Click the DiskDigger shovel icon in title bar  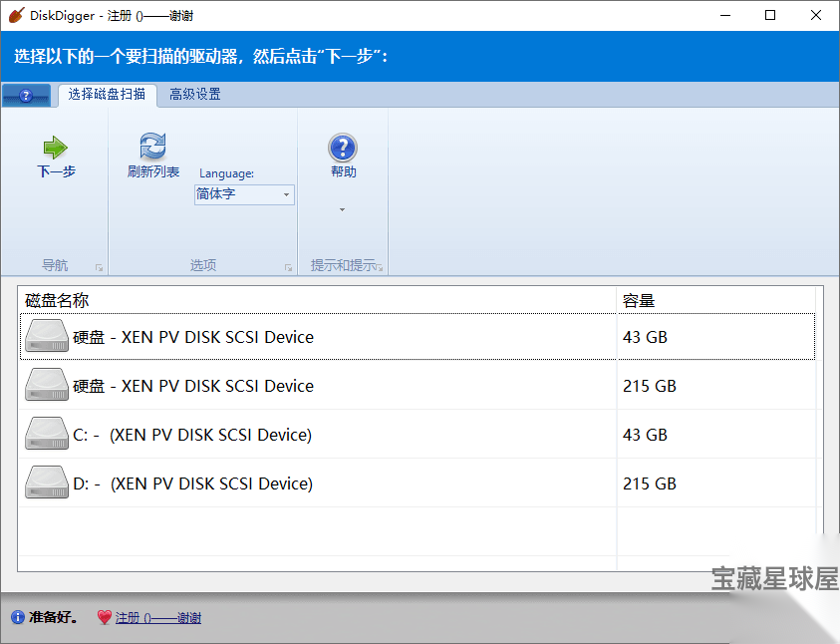(16, 16)
